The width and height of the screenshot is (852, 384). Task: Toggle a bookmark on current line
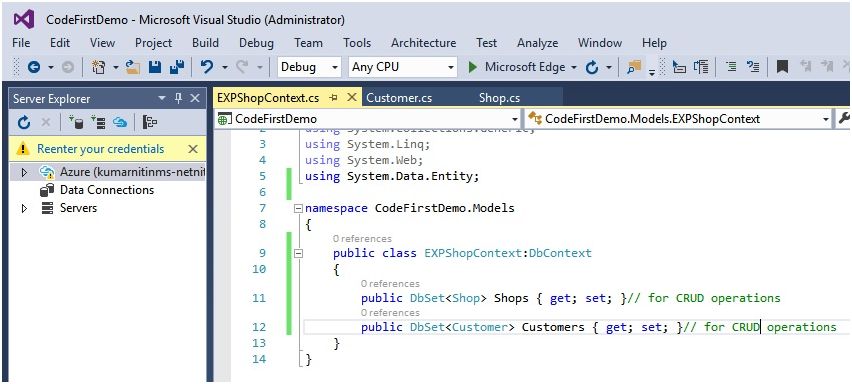tap(782, 67)
